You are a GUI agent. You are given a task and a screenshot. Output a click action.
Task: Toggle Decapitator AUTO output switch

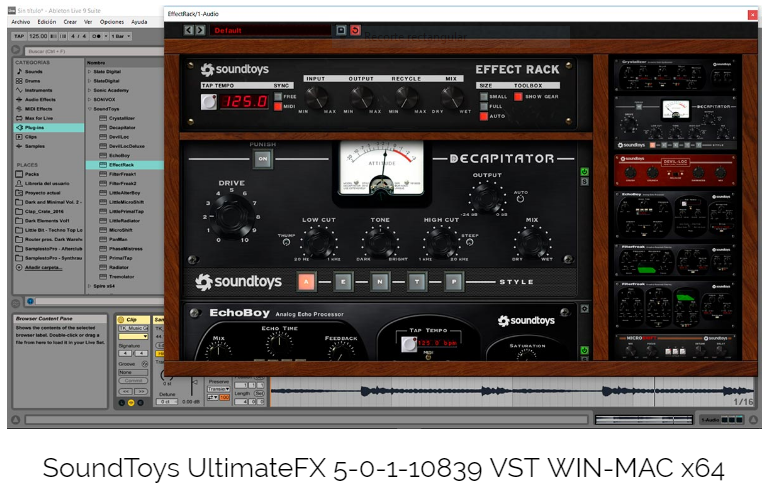(x=520, y=199)
